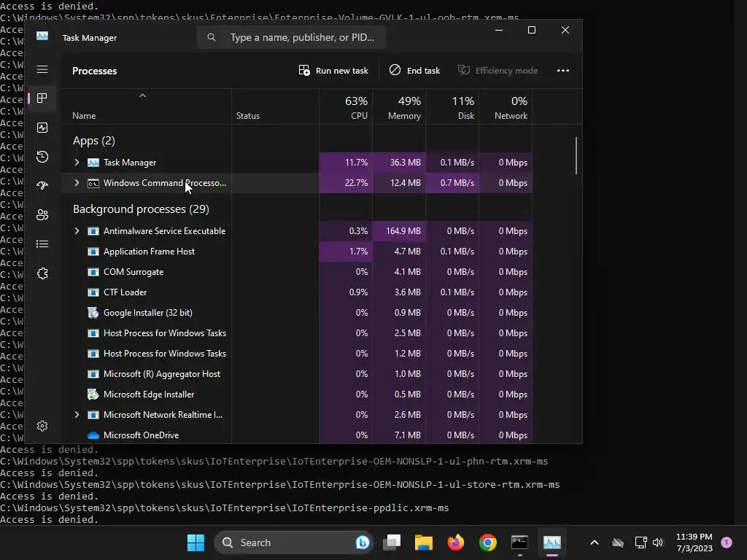Expand the Windows Command Processor group

click(77, 183)
